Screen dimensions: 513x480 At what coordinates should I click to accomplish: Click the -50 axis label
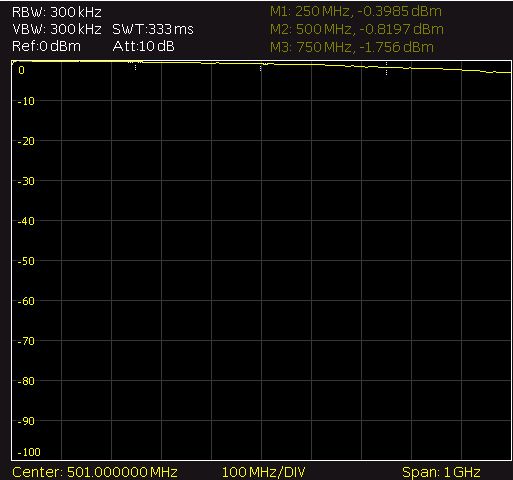[x=26, y=261]
